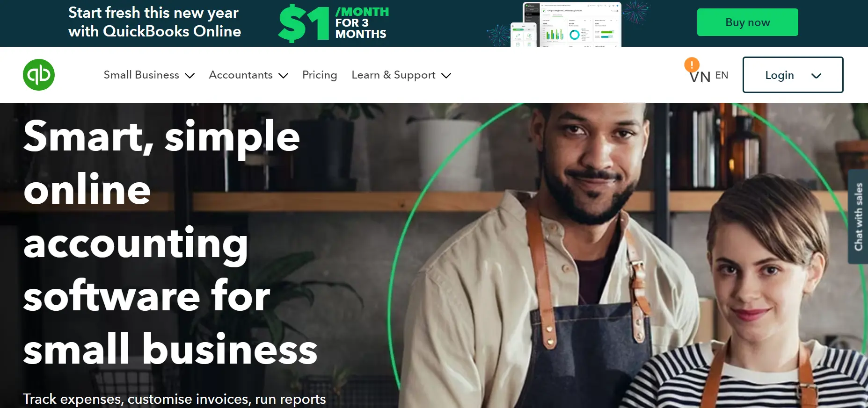Click the Login button
This screenshot has height=408, width=868.
(x=793, y=75)
